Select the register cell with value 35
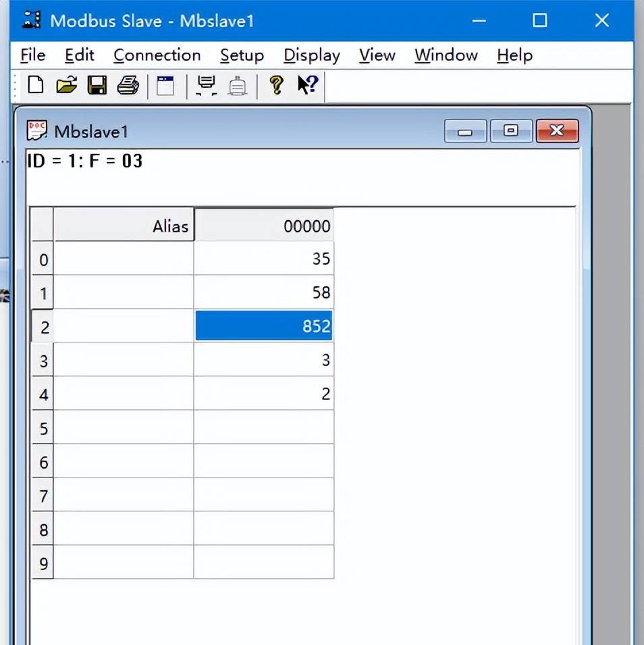Viewport: 644px width, 645px height. coord(263,259)
